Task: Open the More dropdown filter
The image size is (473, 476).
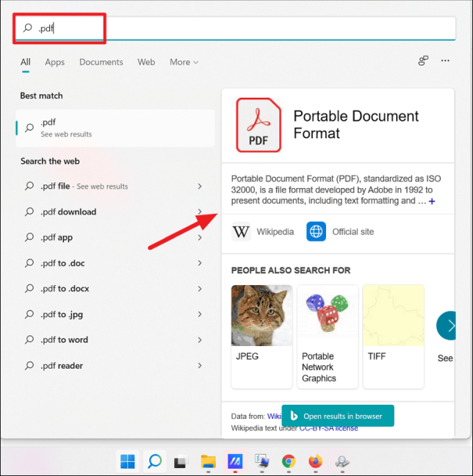Action: [184, 62]
